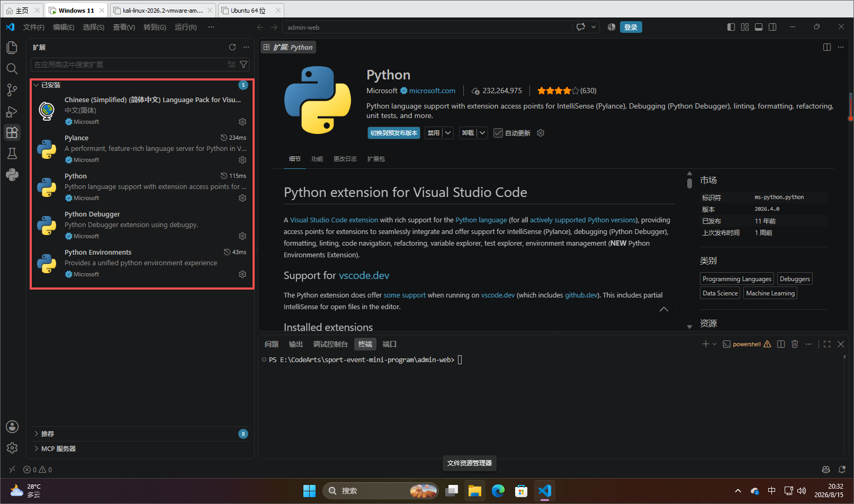The height and width of the screenshot is (504, 854).
Task: Expand the MCP 服务器 section
Action: [36, 449]
